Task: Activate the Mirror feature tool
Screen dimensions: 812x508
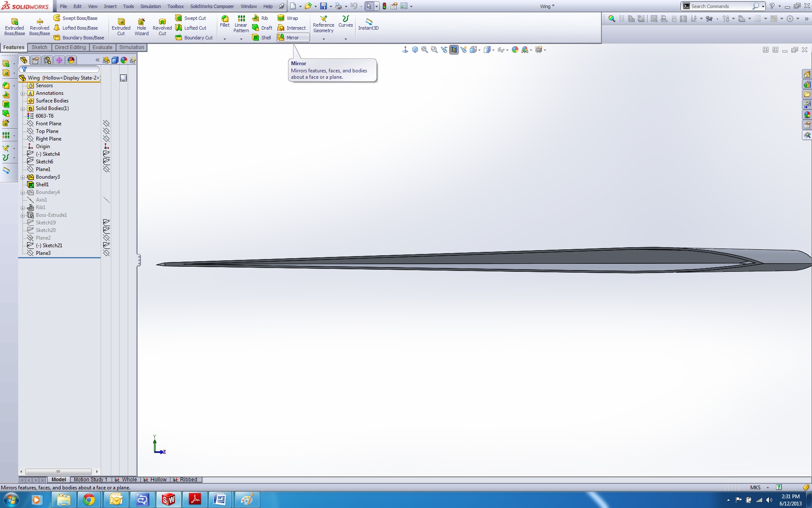Action: point(293,38)
